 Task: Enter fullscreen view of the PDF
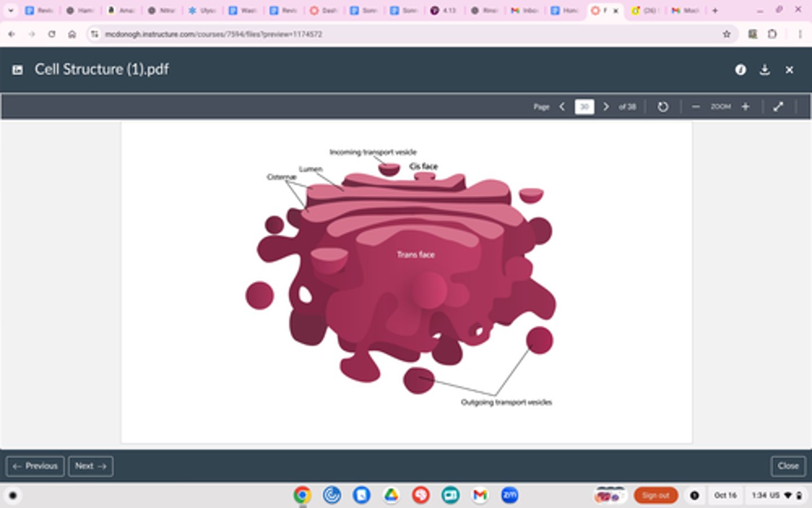pyautogui.click(x=778, y=107)
